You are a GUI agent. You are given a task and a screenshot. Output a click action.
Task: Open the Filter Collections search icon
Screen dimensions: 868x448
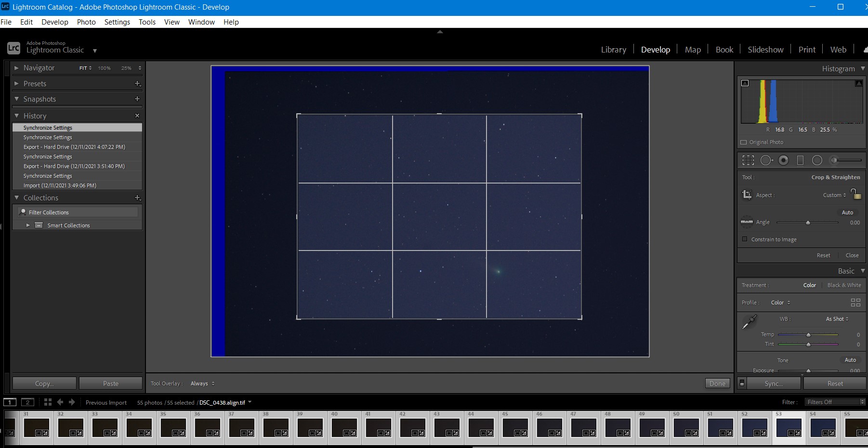pyautogui.click(x=23, y=212)
